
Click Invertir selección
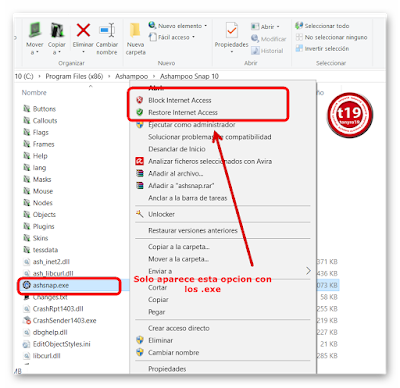(322, 48)
